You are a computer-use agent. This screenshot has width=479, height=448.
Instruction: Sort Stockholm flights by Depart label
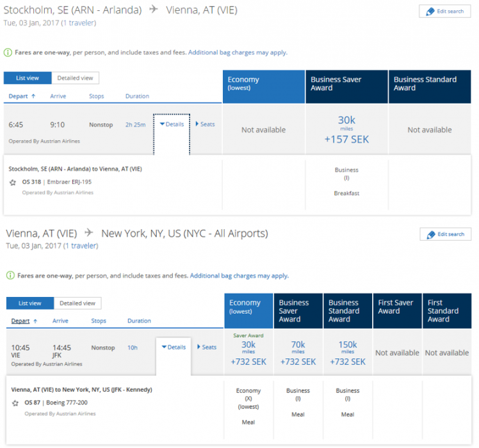[x=18, y=96]
